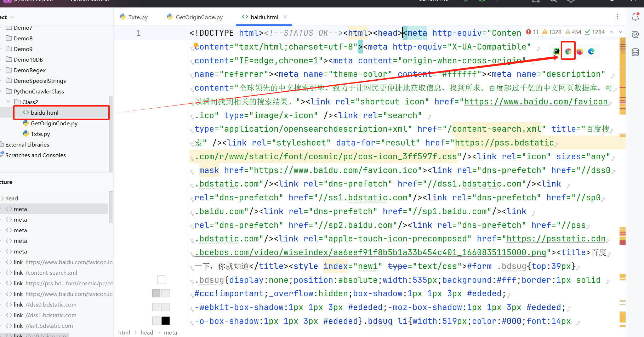
Task: Open the Database tool window
Action: pos(636,52)
